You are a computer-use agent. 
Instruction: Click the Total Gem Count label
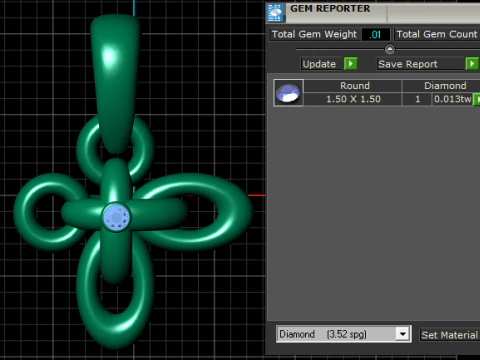coord(437,34)
